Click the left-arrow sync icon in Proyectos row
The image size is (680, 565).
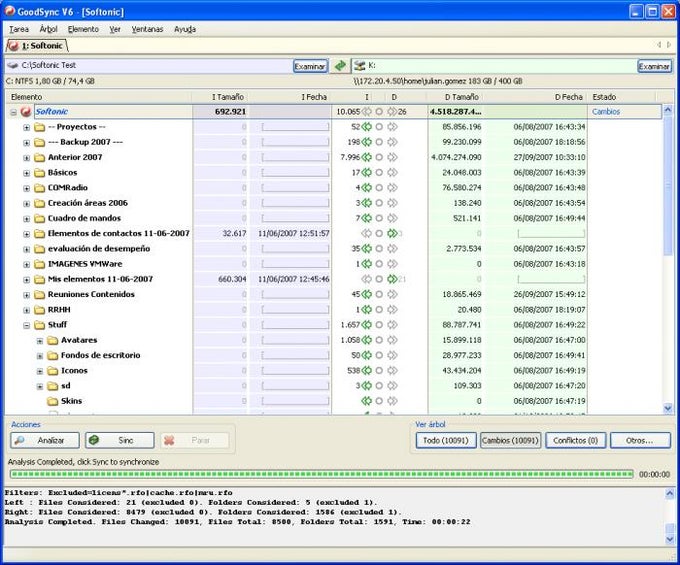tap(367, 127)
